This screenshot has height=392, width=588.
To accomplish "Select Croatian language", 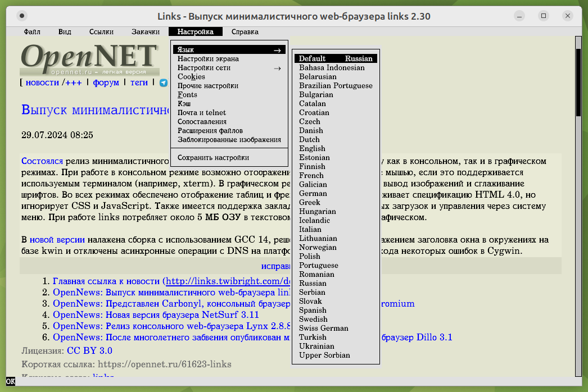I will coord(336,113).
